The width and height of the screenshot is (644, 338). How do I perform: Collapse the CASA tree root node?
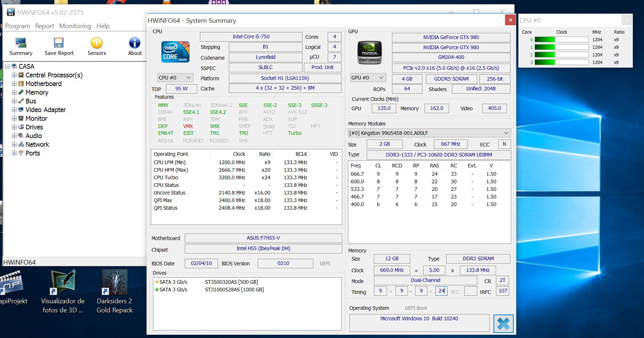(7, 66)
